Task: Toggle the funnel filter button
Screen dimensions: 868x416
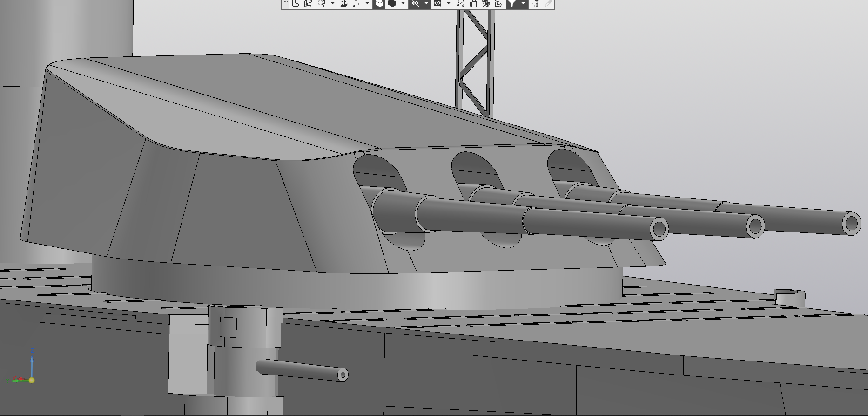Action: pos(511,4)
